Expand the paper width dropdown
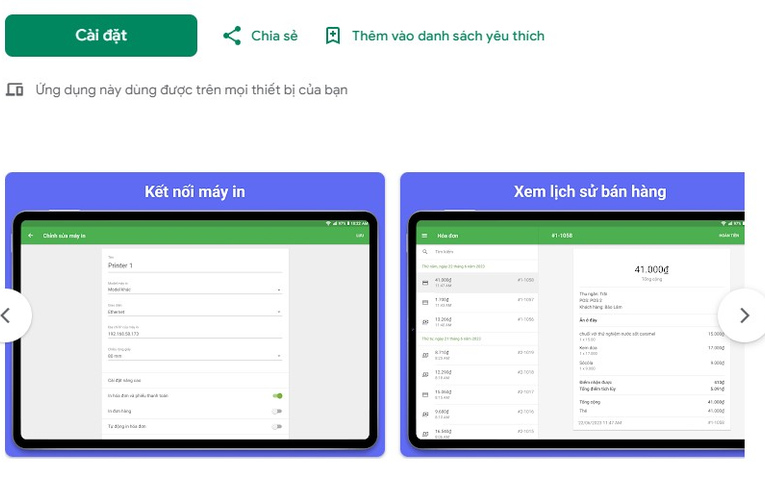The image size is (765, 478). coord(195,354)
